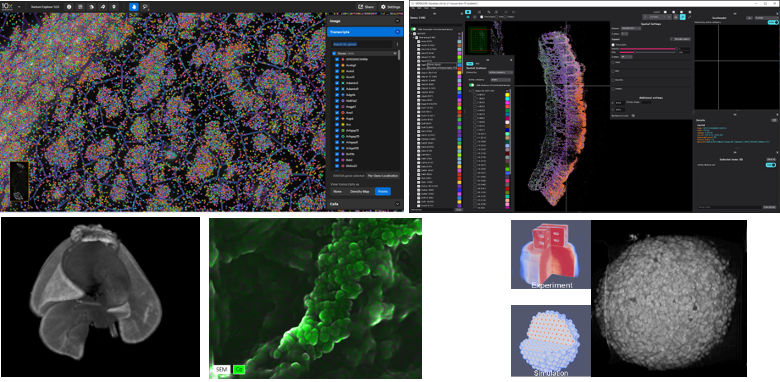Click the info icon in Xenium toolbar
This screenshot has height=382, width=780.
68,7
